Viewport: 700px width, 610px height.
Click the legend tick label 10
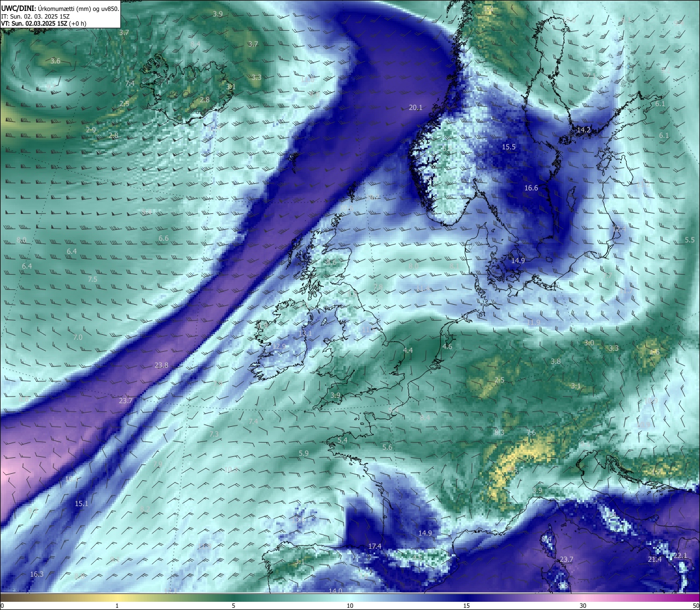pos(350,606)
